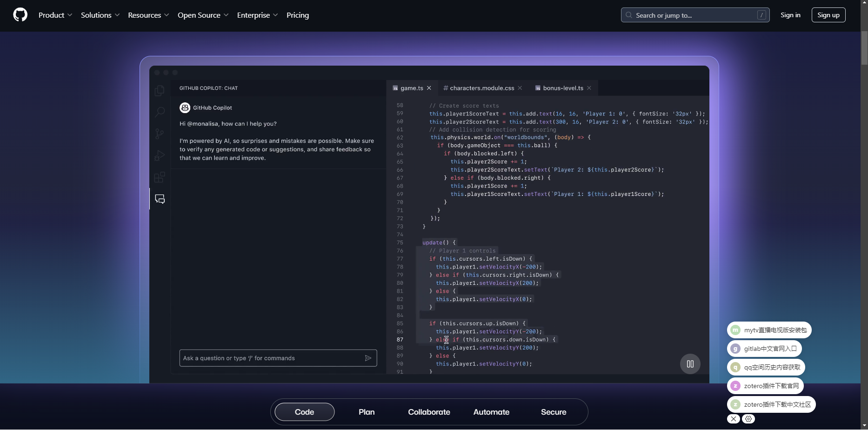This screenshot has height=430, width=868.
Task: Open the Run and Debug icon
Action: click(x=160, y=155)
